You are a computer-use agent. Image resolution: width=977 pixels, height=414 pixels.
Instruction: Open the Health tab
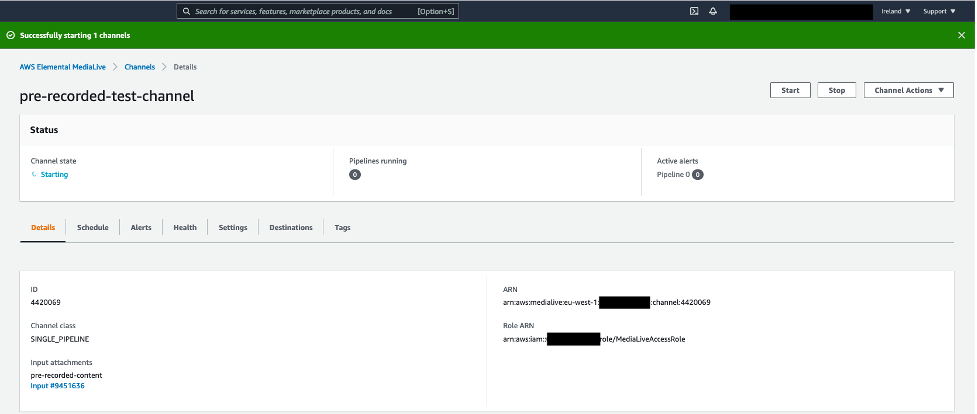tap(185, 228)
